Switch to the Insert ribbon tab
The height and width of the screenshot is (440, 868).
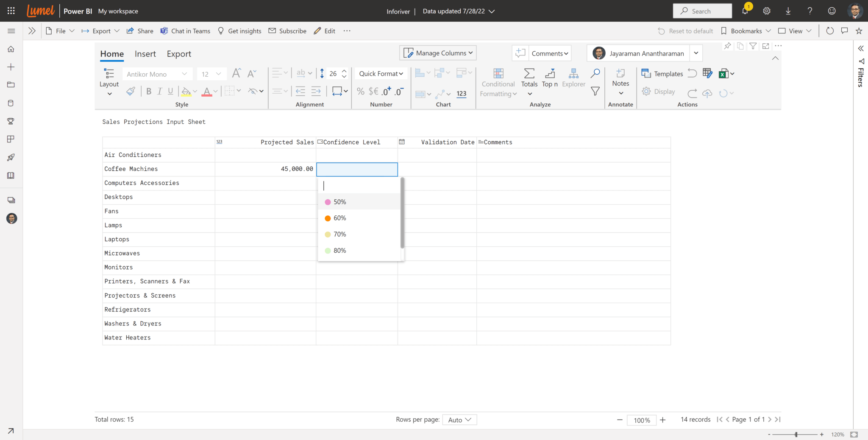[x=145, y=54]
